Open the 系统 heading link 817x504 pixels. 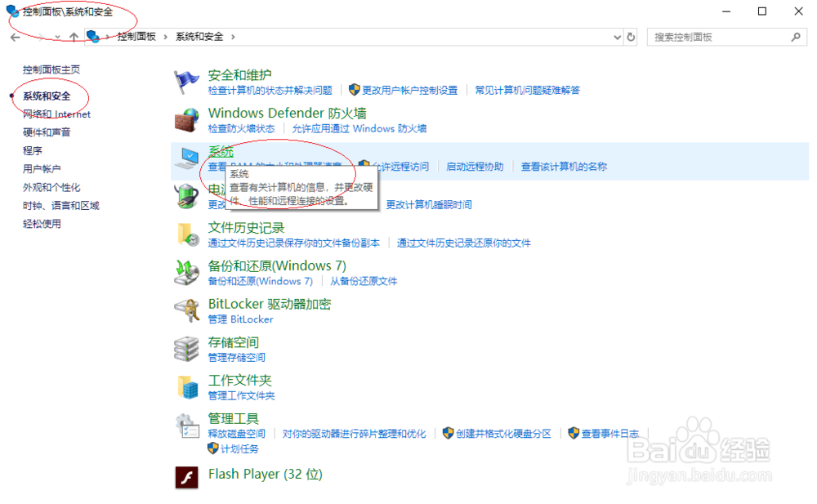click(221, 151)
